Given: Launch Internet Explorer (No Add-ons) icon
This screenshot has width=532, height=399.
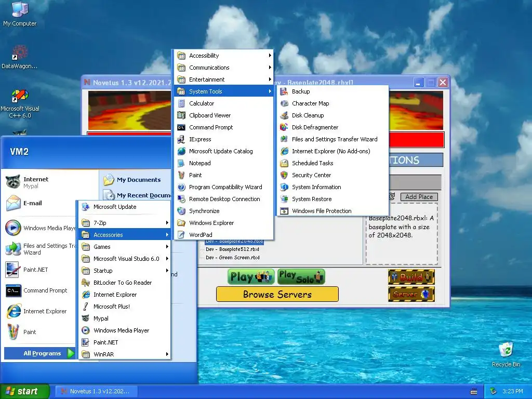Looking at the screenshot, I should click(x=284, y=151).
